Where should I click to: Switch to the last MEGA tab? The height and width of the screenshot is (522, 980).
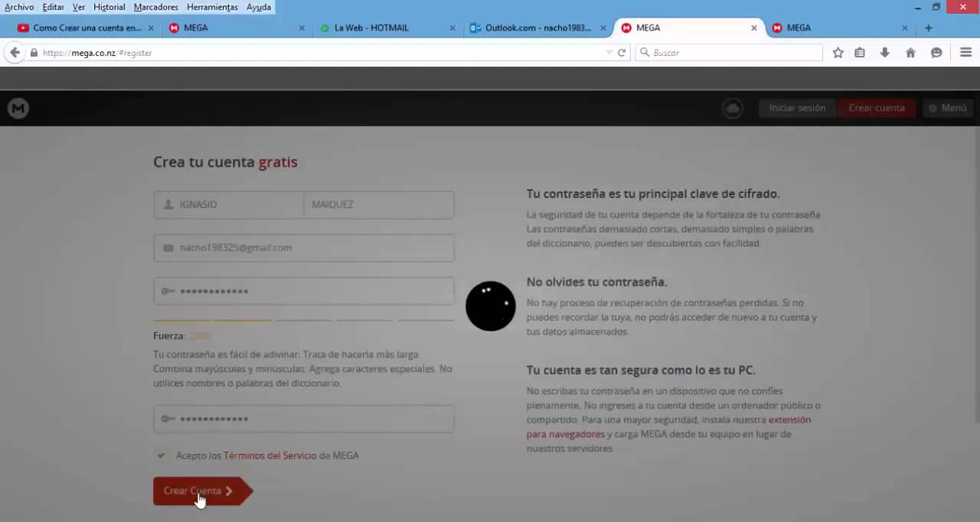click(840, 28)
